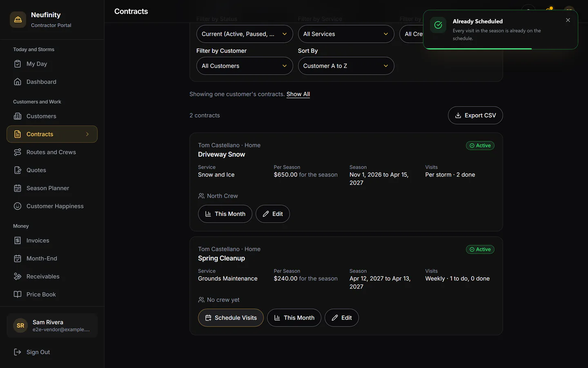Screen dimensions: 588x368
Task: Open the All Customers filter dropdown
Action: pos(245,66)
